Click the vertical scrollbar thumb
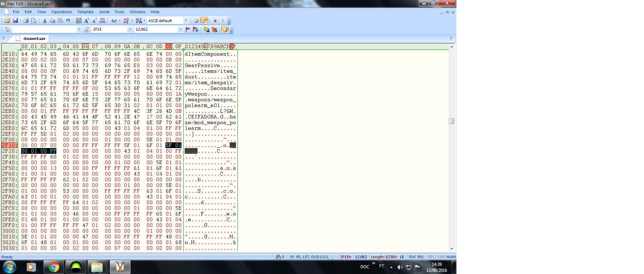 (451, 121)
